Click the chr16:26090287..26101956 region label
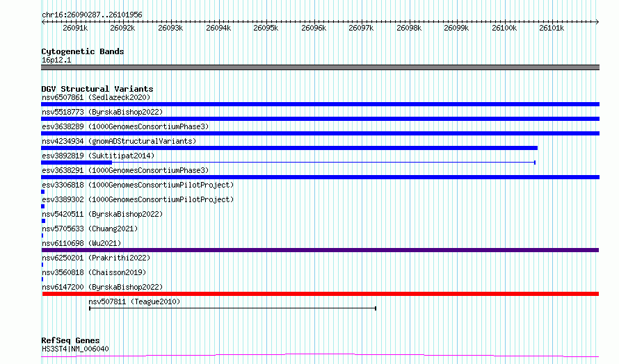 (x=92, y=15)
